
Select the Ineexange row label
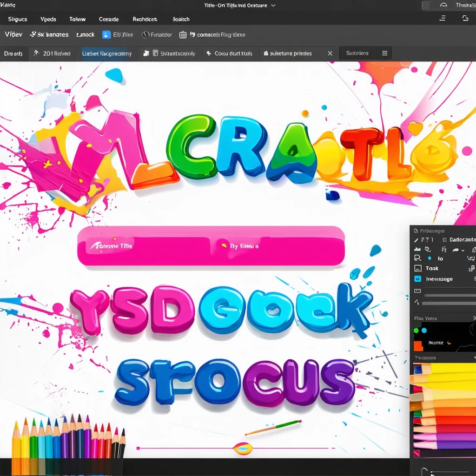(x=439, y=279)
